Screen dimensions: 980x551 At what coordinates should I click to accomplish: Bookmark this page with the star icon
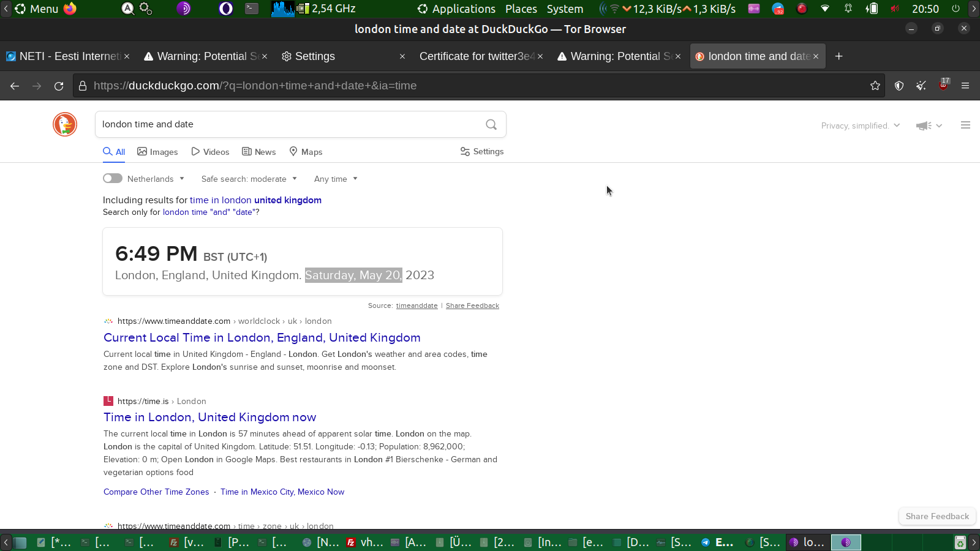[x=875, y=86]
